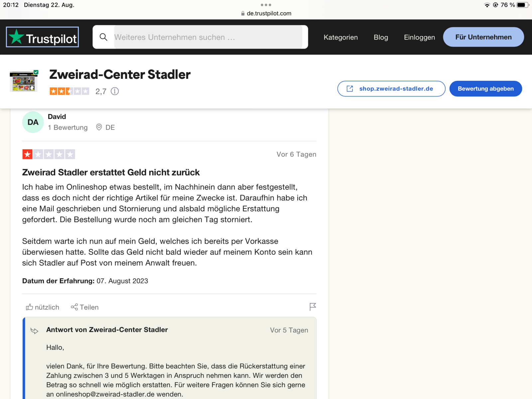The image size is (532, 399).
Task: Click the '1 Bewertung' reviewer count
Action: (x=68, y=127)
